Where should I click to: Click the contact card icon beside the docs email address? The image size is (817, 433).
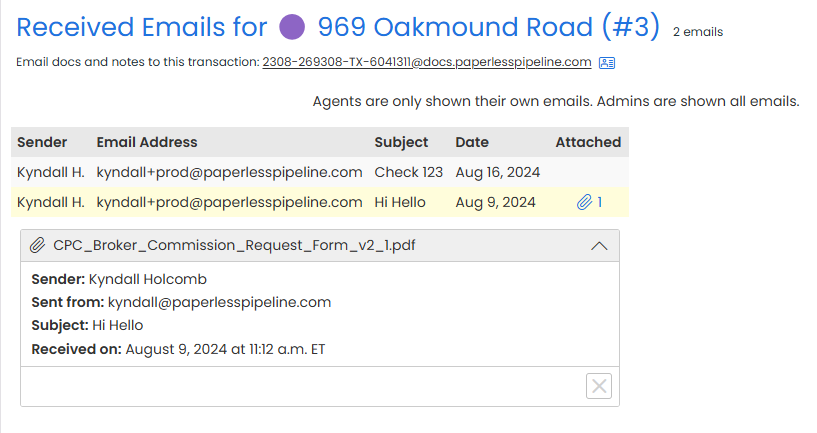[607, 63]
